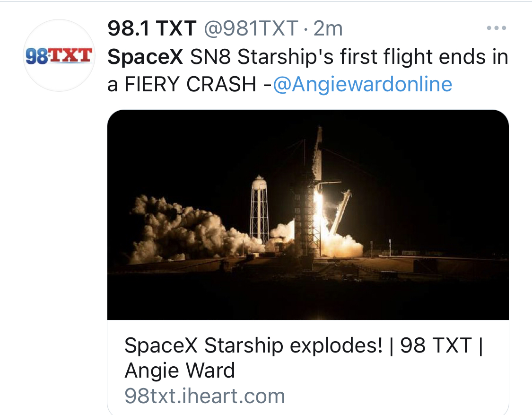Open the three-dot more options menu

point(497,28)
